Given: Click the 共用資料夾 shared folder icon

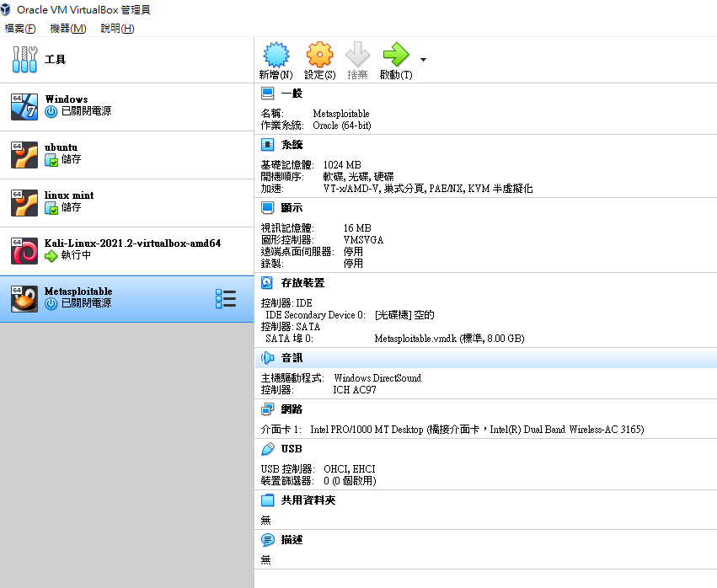Looking at the screenshot, I should coord(267,500).
